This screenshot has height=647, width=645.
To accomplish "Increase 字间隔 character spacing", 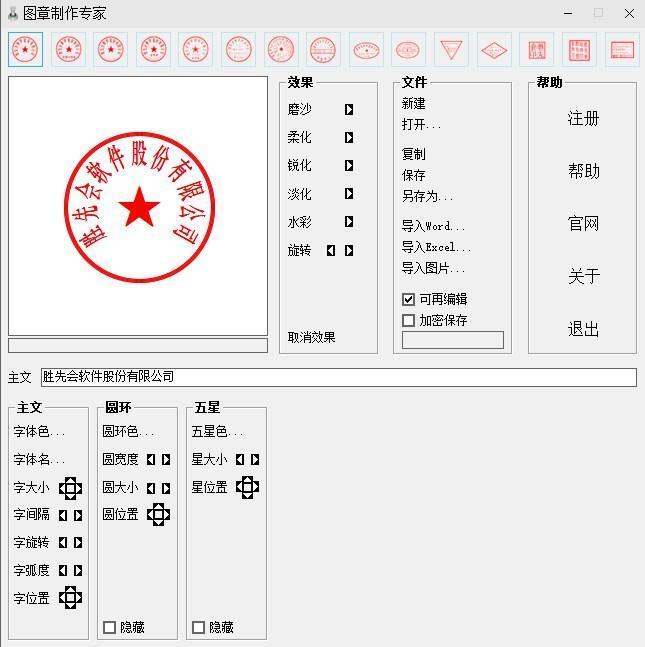I will tap(78, 515).
